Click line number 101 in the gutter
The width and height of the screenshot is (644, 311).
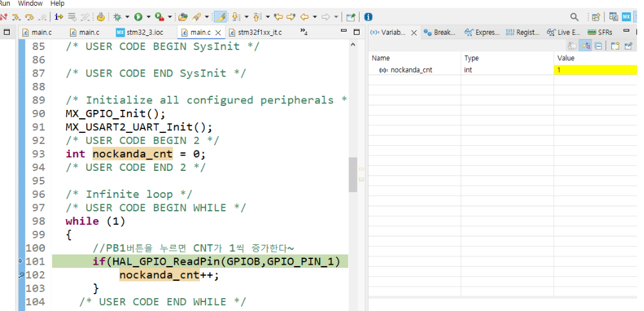coord(36,262)
